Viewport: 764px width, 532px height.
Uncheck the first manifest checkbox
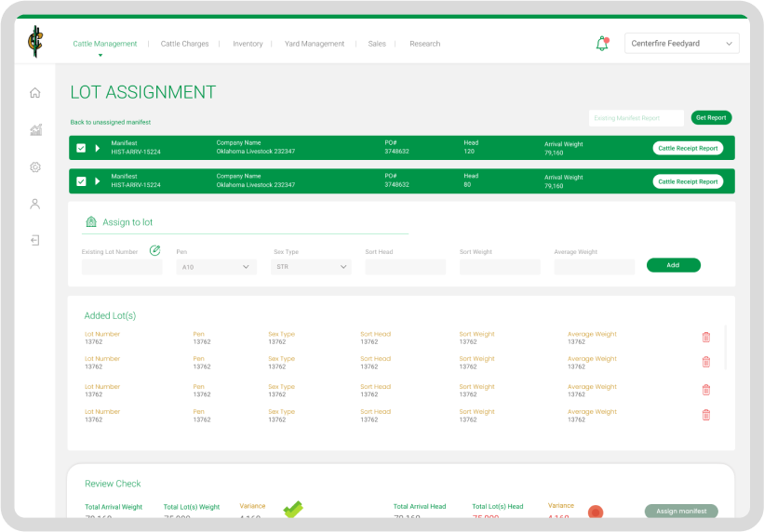pyautogui.click(x=81, y=148)
